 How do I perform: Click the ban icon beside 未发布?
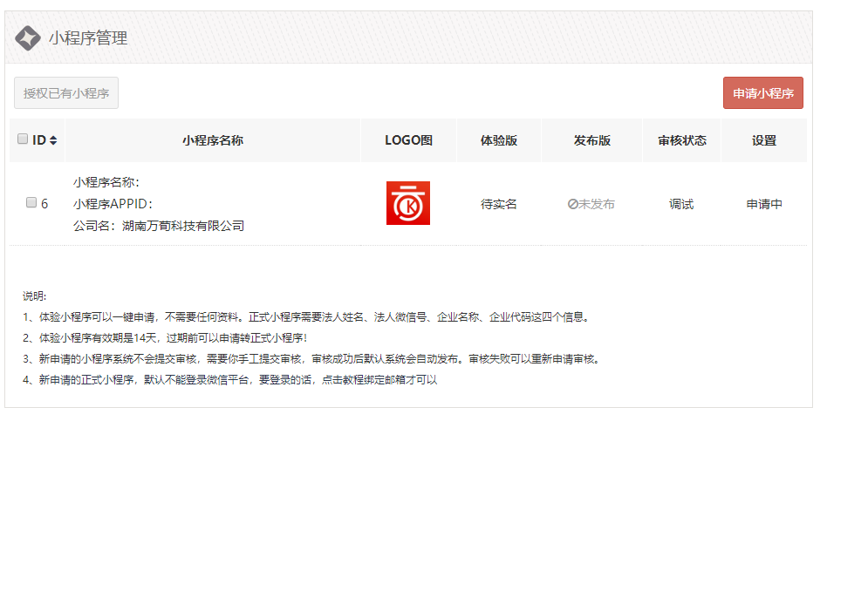[572, 204]
